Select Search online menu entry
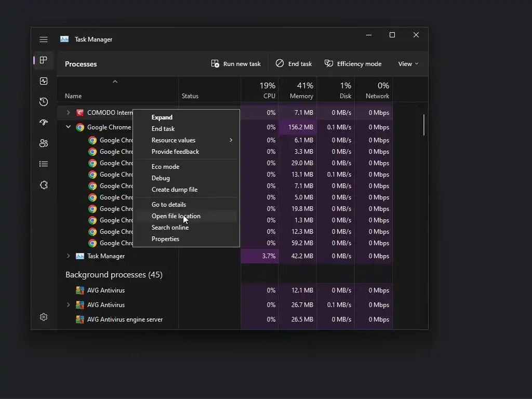Viewport: 532px width, 399px height. [x=170, y=228]
